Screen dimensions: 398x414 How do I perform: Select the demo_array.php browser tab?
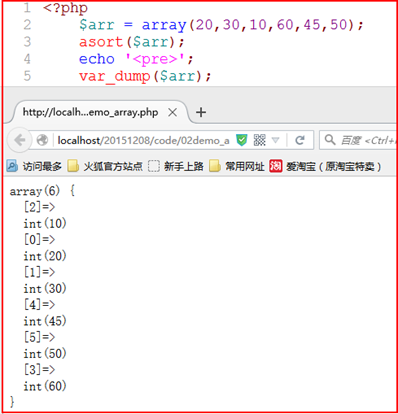(100, 112)
